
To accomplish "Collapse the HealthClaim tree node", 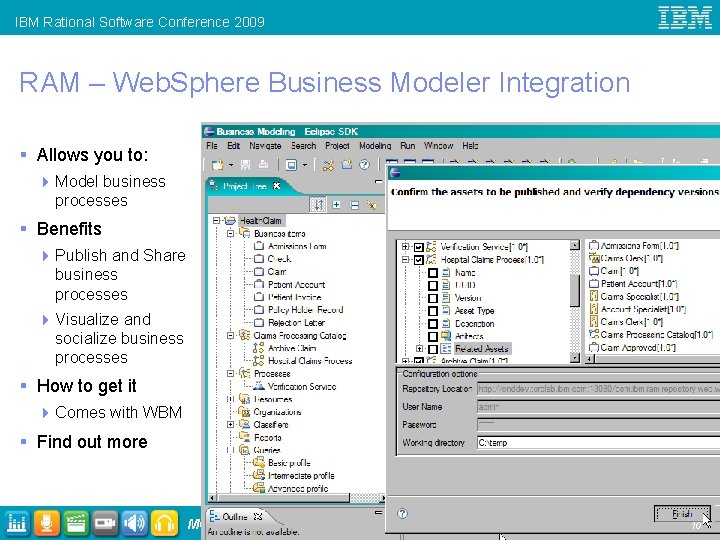I will point(216,221).
